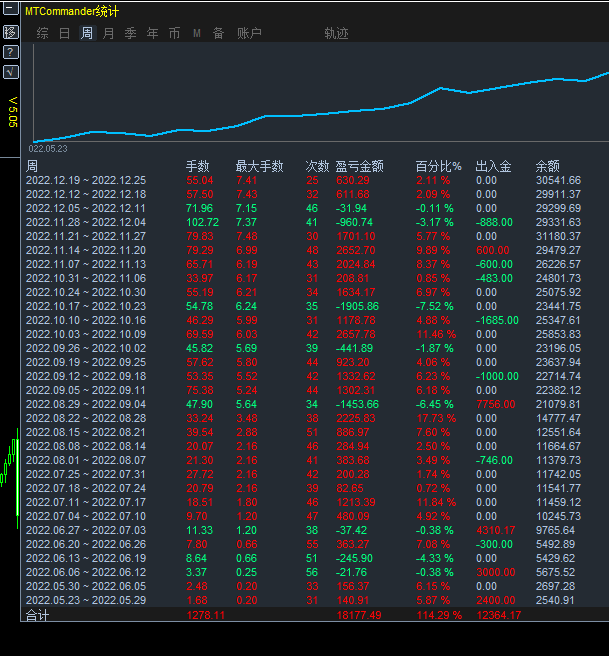Click the 百分比% column header
609x656 pixels.
click(438, 166)
